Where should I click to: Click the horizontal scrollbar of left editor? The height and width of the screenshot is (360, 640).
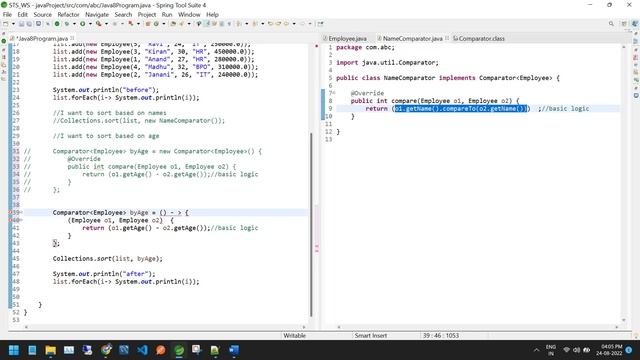165,327
